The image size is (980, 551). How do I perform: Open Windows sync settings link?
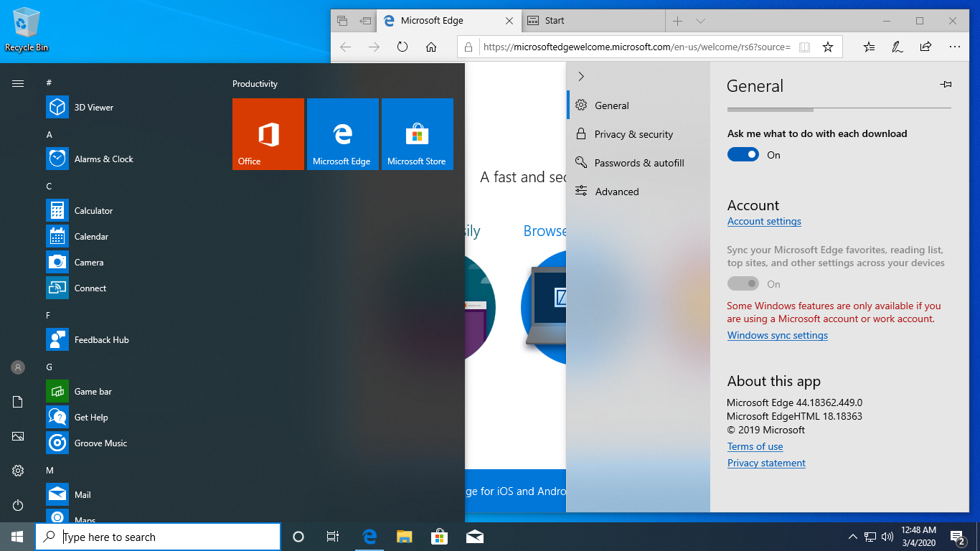coord(778,336)
